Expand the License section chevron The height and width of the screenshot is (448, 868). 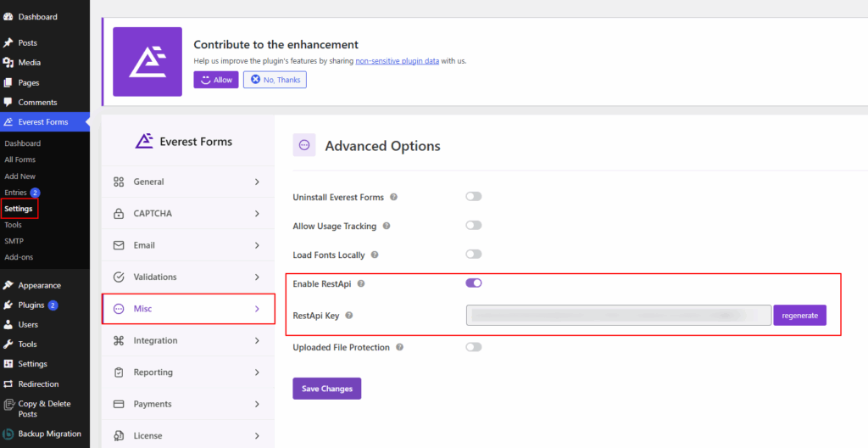257,436
